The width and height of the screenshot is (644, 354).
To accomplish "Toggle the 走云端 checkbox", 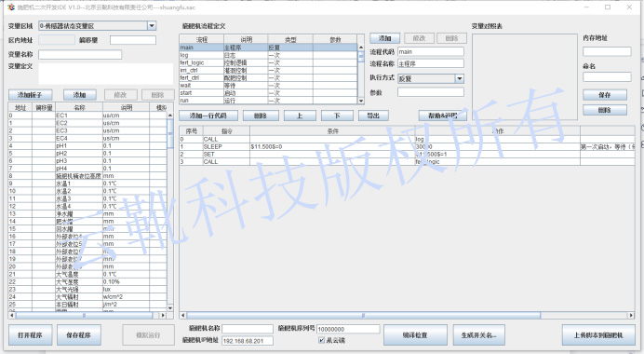I will pyautogui.click(x=322, y=340).
